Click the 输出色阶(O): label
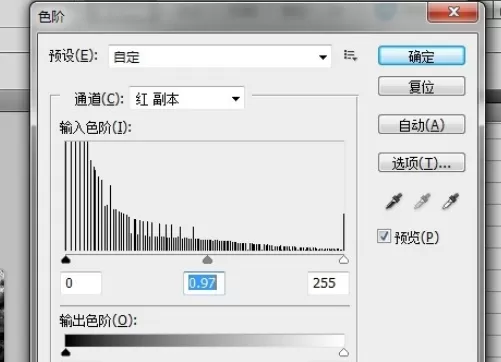This screenshot has width=501, height=362. (98, 321)
